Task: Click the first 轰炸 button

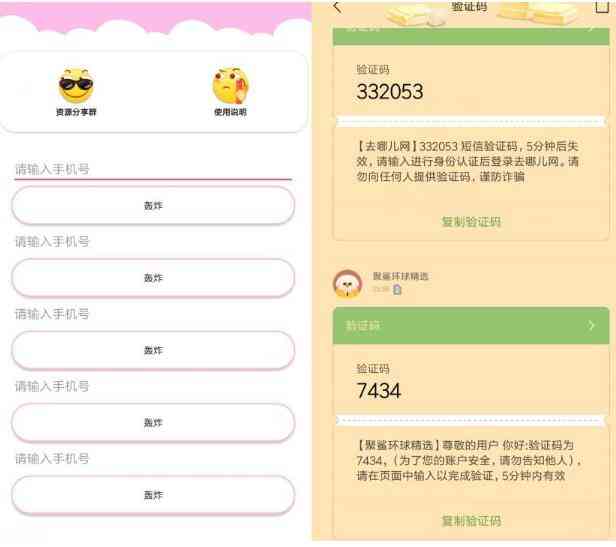Action: click(153, 206)
